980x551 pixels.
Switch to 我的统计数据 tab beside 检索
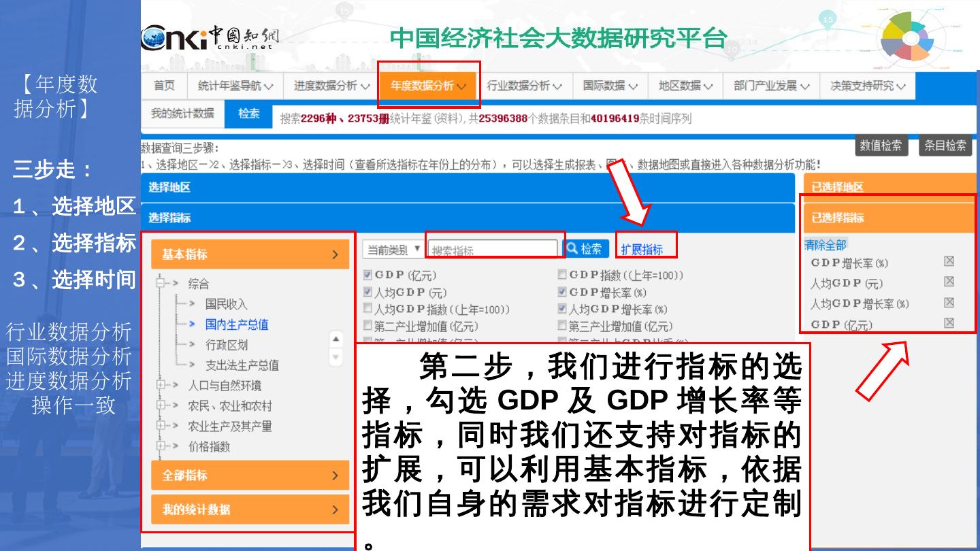tap(182, 114)
